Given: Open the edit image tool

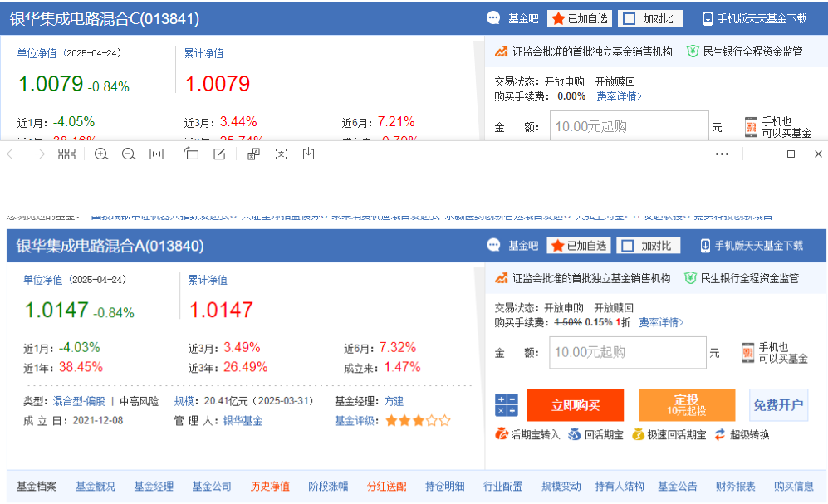Looking at the screenshot, I should click(x=219, y=154).
